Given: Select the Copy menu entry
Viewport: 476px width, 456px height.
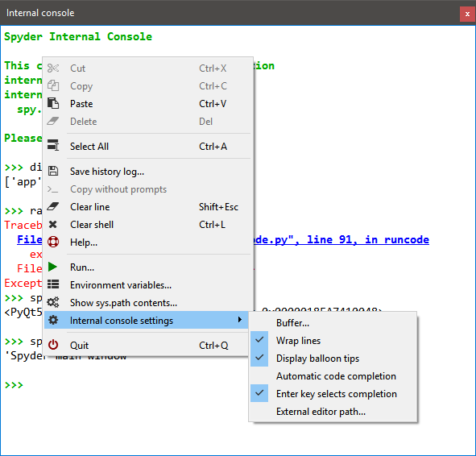Looking at the screenshot, I should coord(147,86).
